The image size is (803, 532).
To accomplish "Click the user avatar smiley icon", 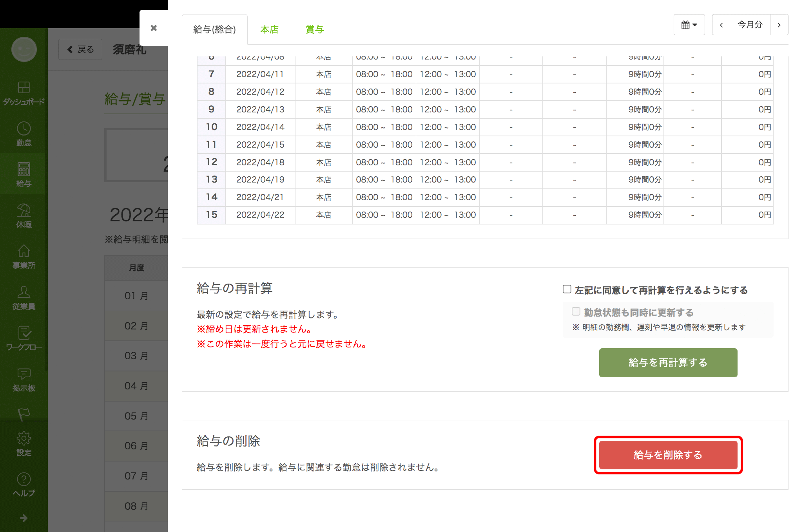I will [x=24, y=49].
